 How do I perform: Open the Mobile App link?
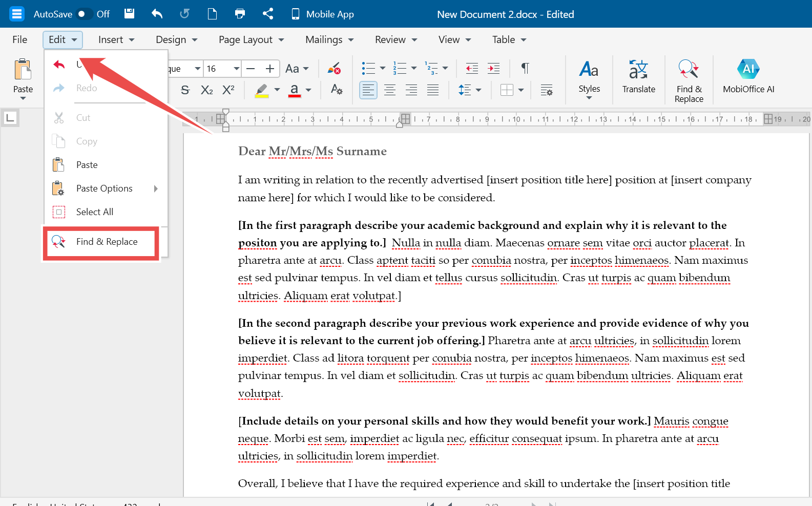pyautogui.click(x=322, y=14)
